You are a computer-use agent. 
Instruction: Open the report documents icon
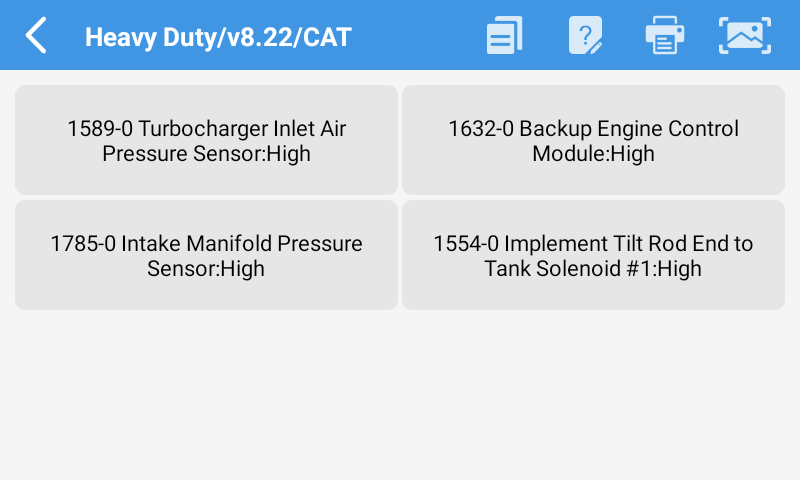coord(505,36)
